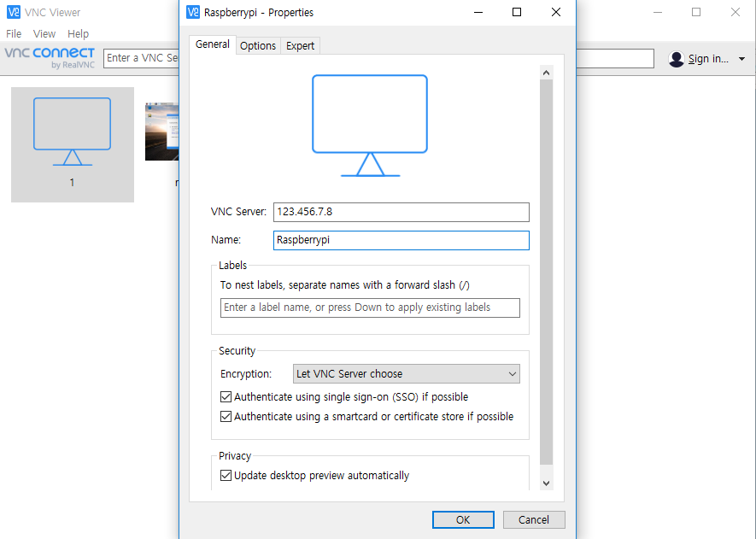Image resolution: width=756 pixels, height=539 pixels.
Task: Click the "VNC Server:" label text
Action: [x=238, y=212]
